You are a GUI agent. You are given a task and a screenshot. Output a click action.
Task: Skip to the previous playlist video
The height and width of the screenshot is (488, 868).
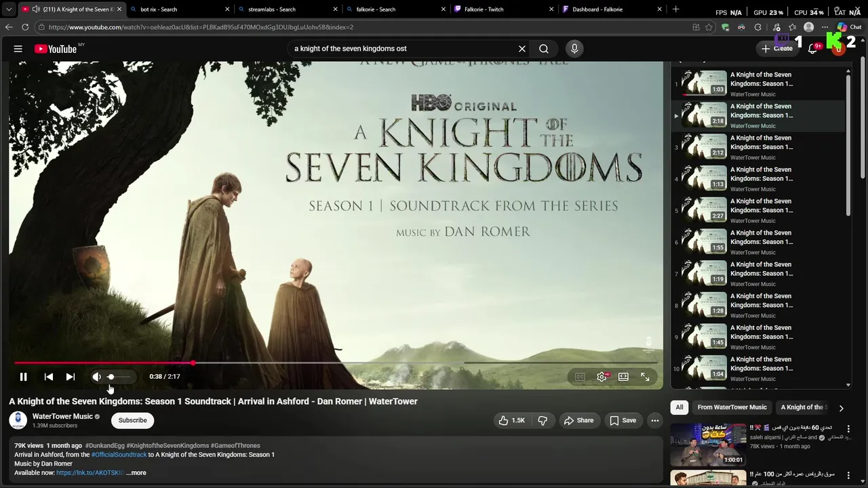pos(49,377)
